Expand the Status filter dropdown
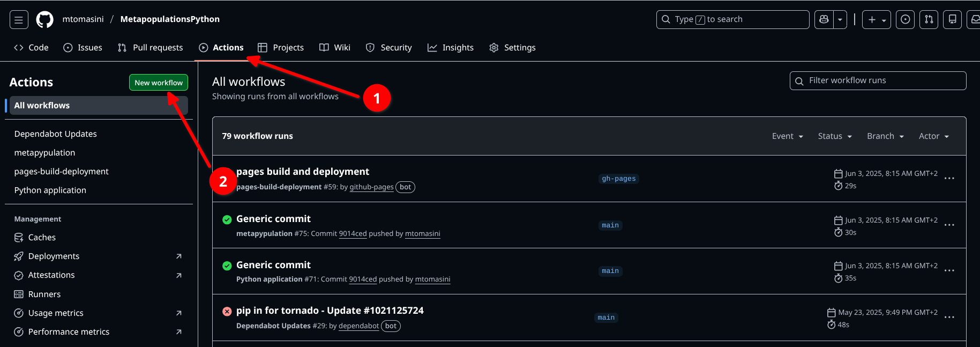Viewport: 980px width, 347px height. (x=834, y=136)
